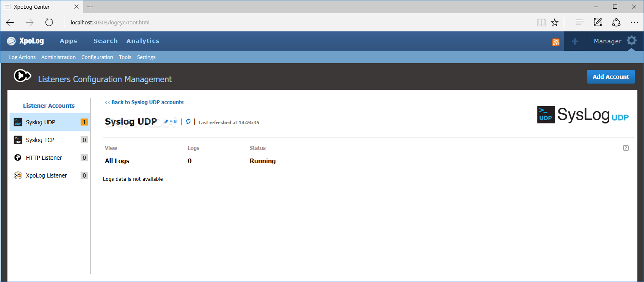This screenshot has width=644, height=282.
Task: Select Syslog TCP listener account
Action: pos(50,140)
